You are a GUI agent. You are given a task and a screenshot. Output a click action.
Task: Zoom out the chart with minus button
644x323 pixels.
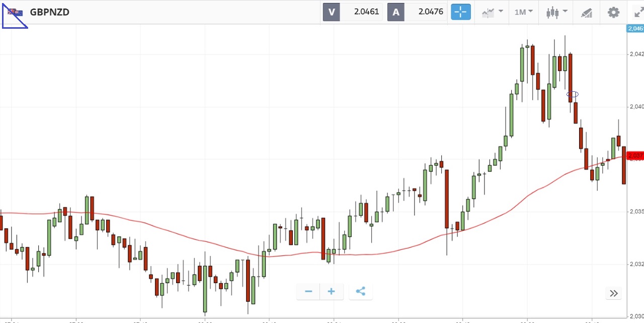click(308, 291)
